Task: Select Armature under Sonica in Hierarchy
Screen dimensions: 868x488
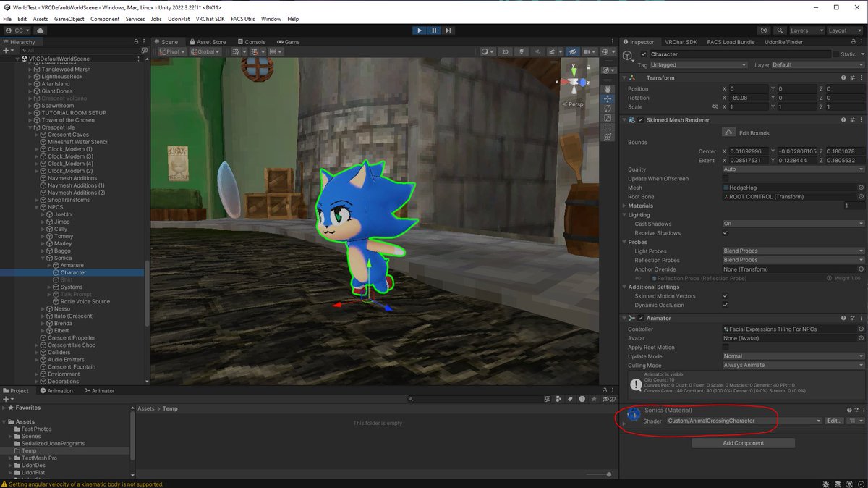Action: [72, 265]
